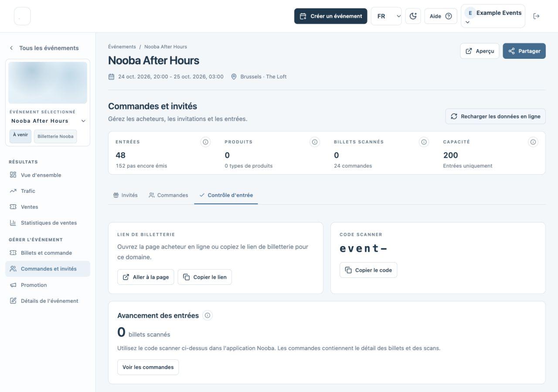The image size is (558, 392).
Task: Click the info icon for Capacité
Action: tap(533, 142)
